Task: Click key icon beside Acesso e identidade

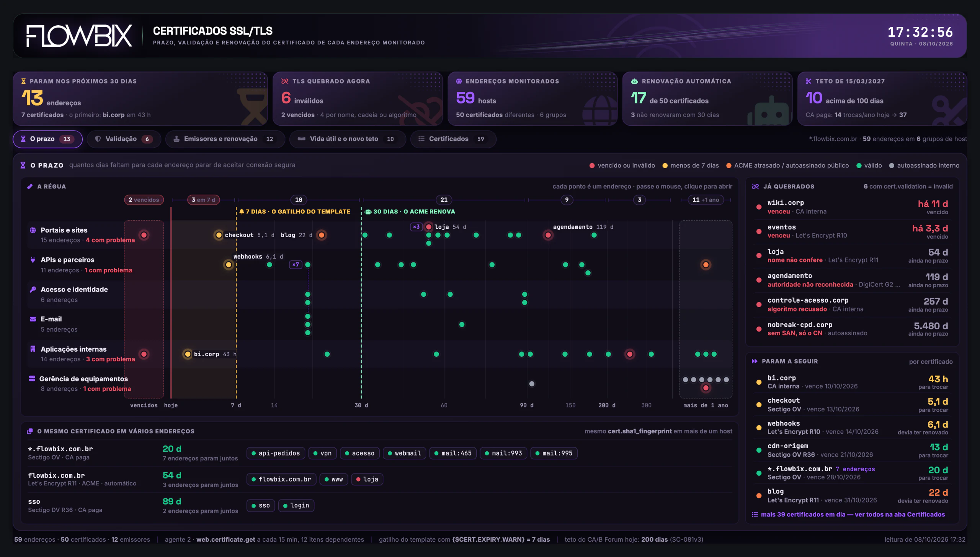Action: pyautogui.click(x=33, y=290)
